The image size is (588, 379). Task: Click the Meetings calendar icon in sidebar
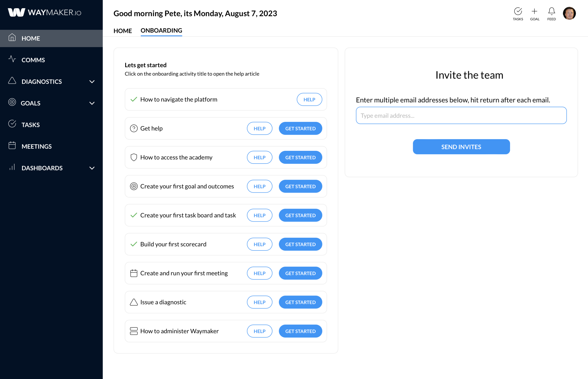click(12, 145)
